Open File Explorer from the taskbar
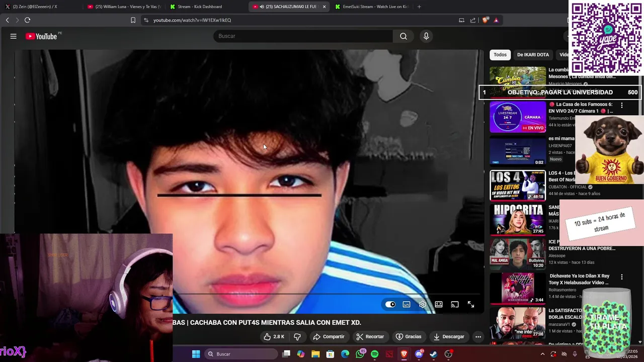644x362 pixels. pos(315,354)
